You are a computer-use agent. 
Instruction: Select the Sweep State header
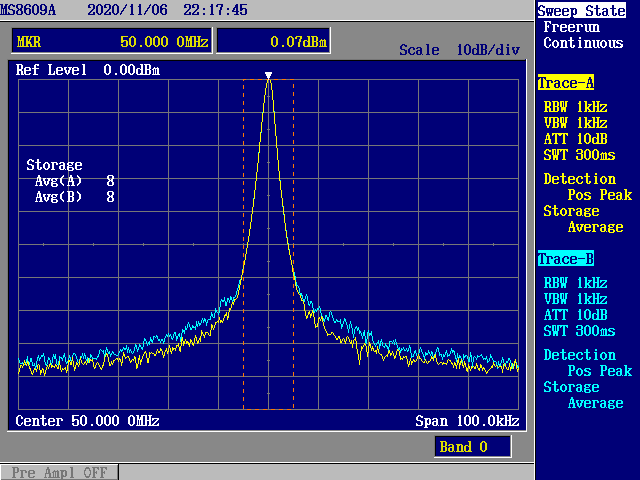[x=581, y=11]
